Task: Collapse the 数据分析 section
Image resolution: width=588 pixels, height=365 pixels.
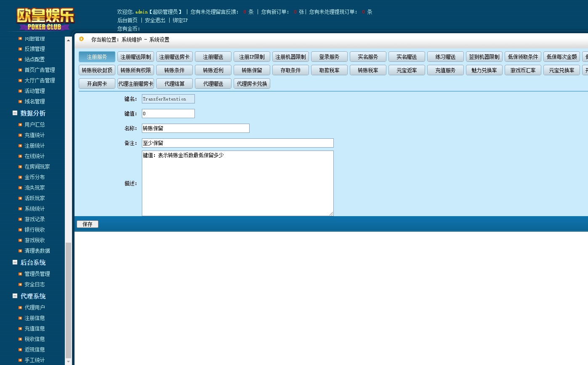Action: (x=15, y=113)
